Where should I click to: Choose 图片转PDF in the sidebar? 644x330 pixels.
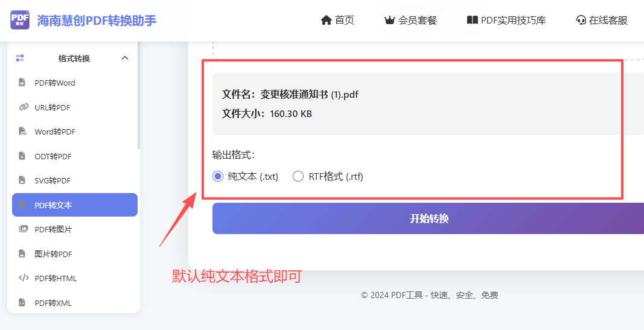point(75,253)
